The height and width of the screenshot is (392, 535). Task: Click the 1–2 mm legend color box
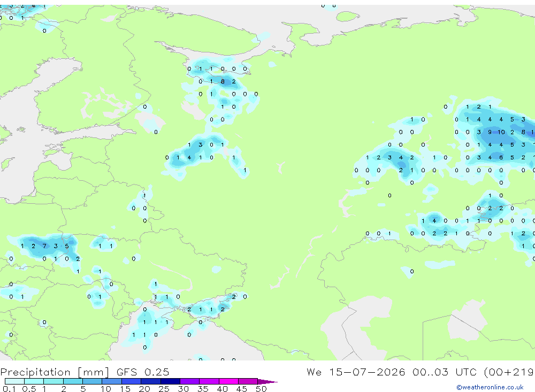(53, 381)
